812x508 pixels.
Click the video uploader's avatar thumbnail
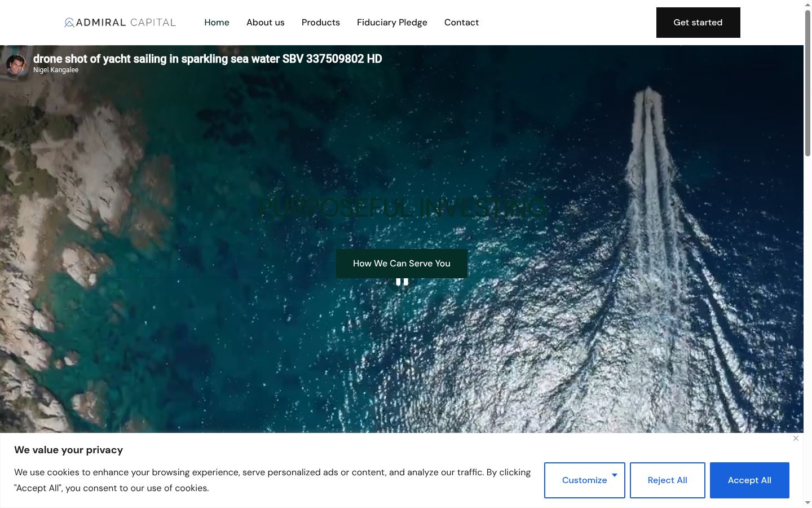[x=16, y=64]
